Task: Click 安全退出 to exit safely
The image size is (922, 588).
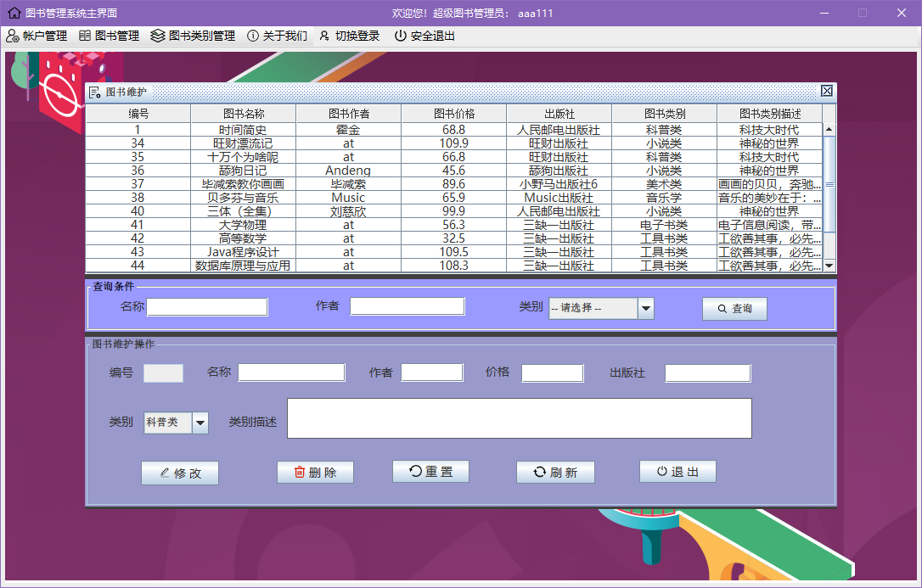Action: coord(425,36)
